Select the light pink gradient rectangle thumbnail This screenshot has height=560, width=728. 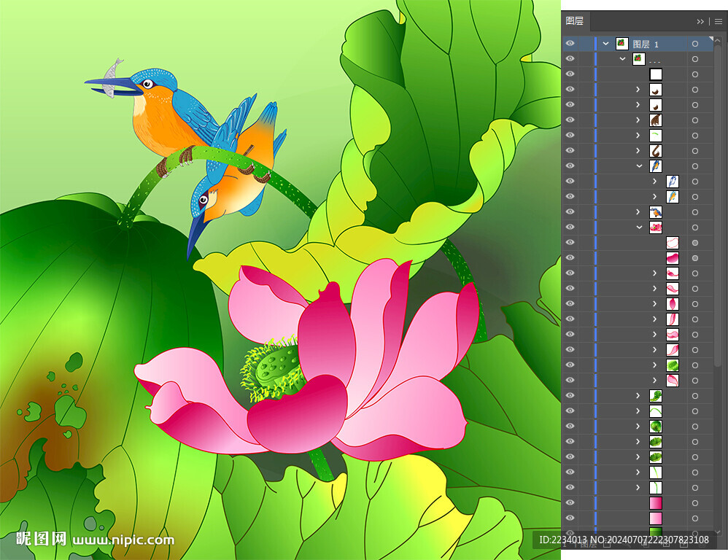click(x=656, y=518)
